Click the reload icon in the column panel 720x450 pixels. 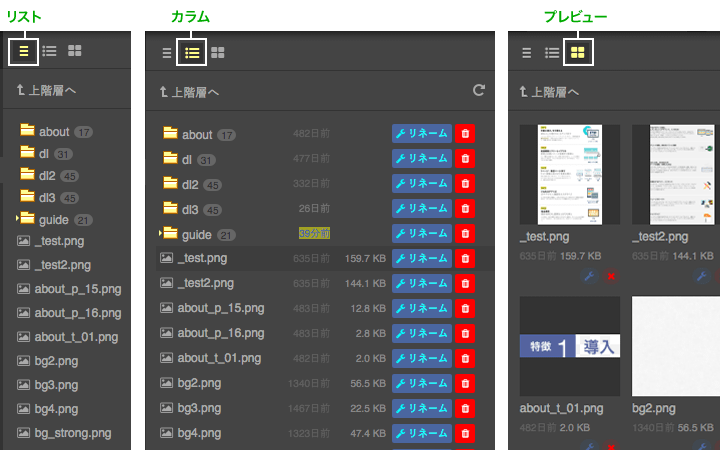point(479,91)
